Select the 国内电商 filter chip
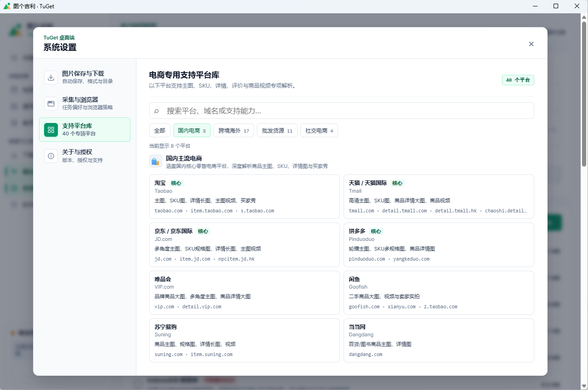Image resolution: width=588 pixels, height=390 pixels. click(x=192, y=130)
